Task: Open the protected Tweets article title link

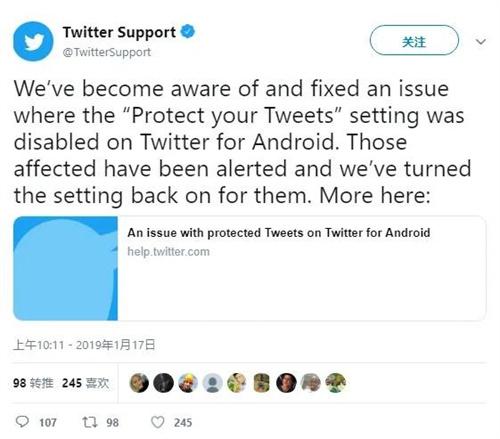Action: point(279,233)
